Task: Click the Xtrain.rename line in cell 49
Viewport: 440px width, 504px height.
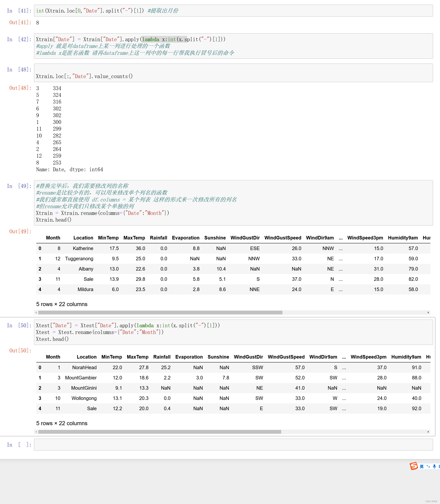Action: click(x=102, y=213)
